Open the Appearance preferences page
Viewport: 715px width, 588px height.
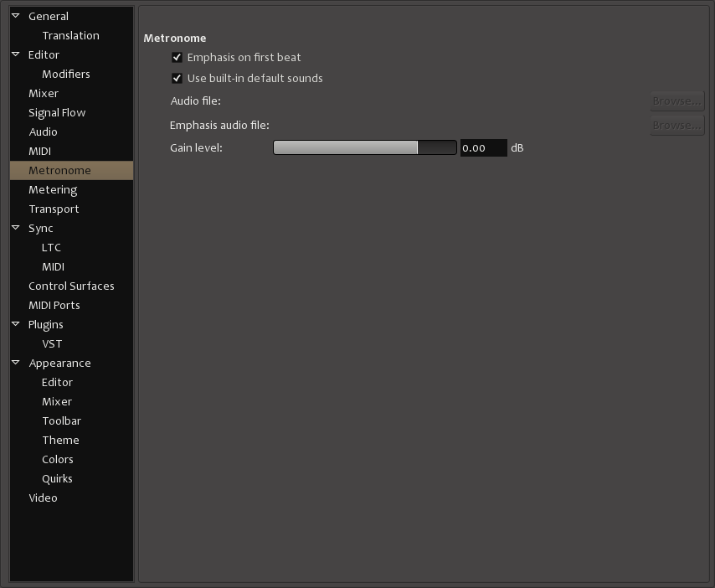pyautogui.click(x=59, y=364)
